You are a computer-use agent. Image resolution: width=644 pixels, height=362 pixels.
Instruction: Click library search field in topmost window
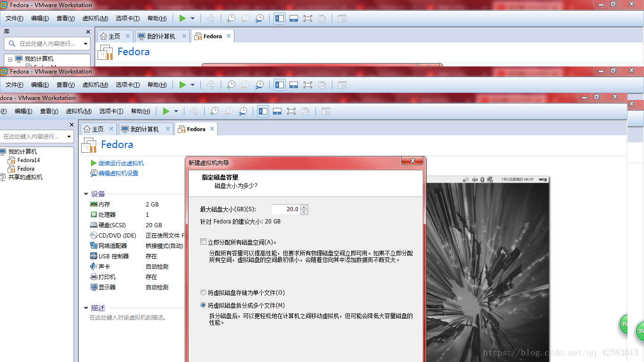pos(47,44)
